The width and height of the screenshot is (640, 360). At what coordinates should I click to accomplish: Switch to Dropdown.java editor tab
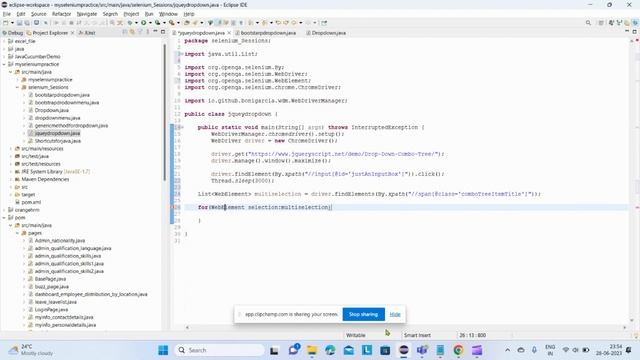[326, 33]
